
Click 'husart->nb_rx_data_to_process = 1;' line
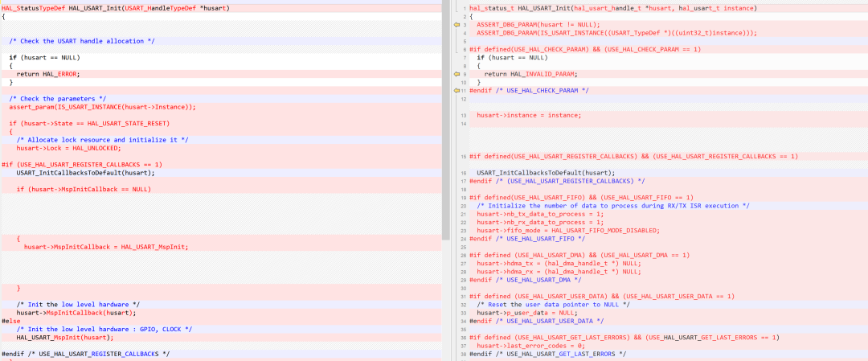[x=540, y=223]
